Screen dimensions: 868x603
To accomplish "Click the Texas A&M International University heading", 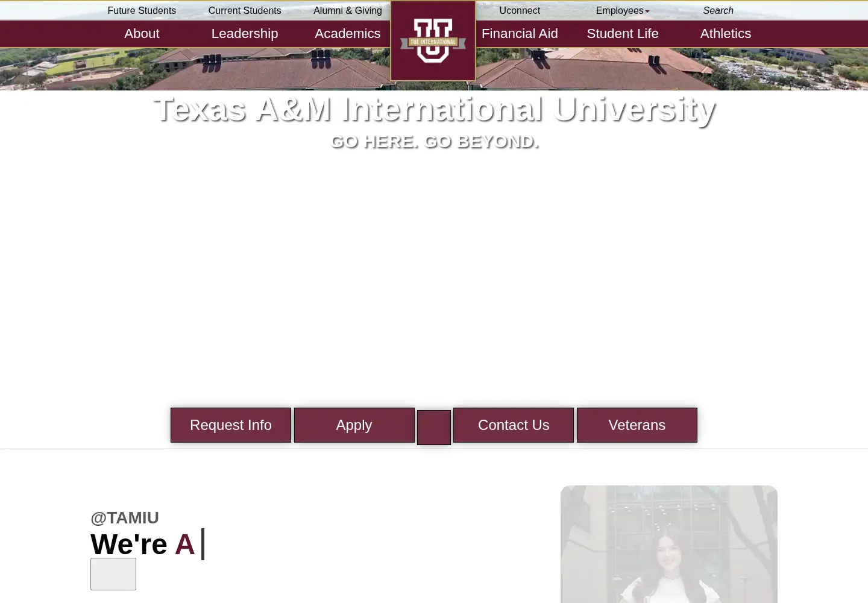I will [434, 109].
